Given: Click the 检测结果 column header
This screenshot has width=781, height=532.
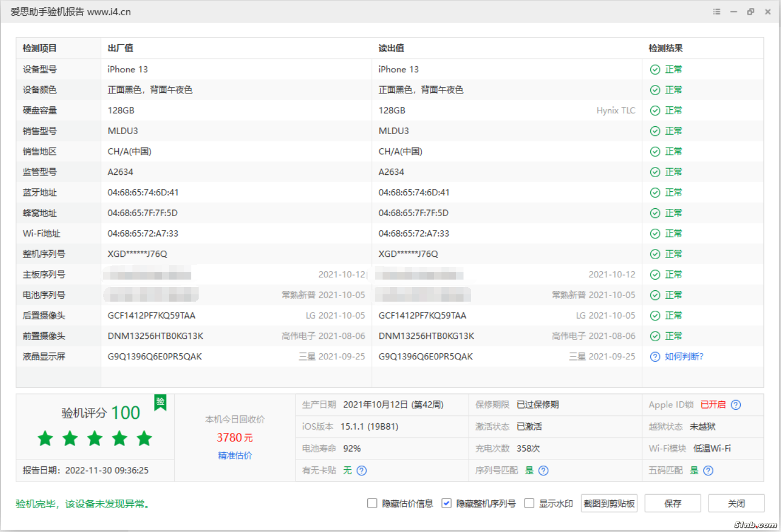Looking at the screenshot, I should coord(666,48).
